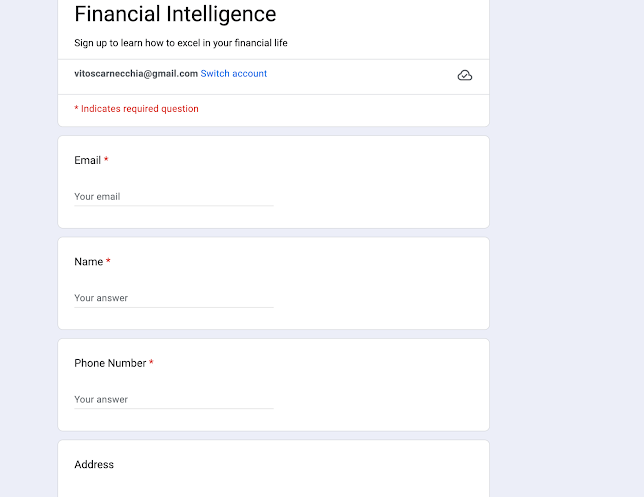Click the Indicates required question notice
The image size is (644, 497).
tap(139, 109)
